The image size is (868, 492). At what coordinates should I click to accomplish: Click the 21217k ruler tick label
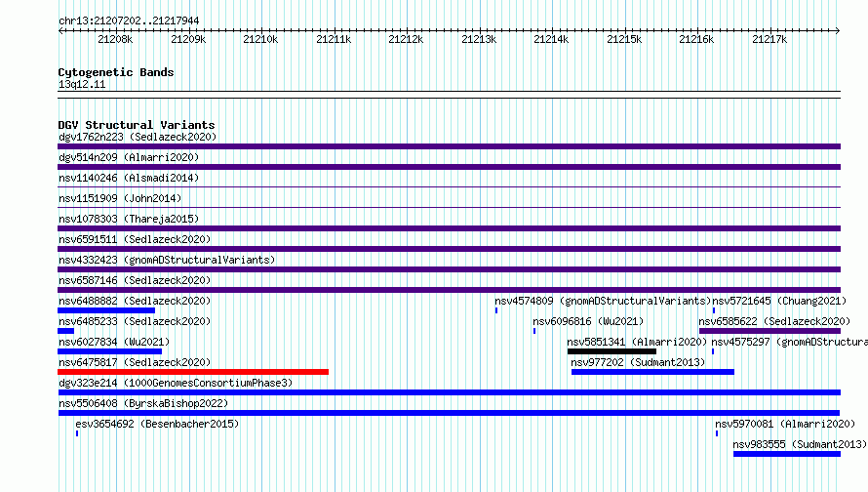[769, 39]
